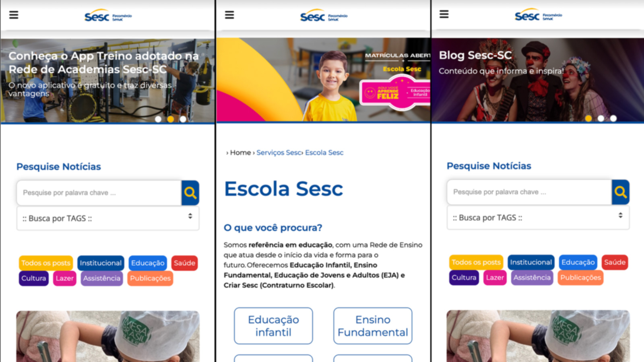The image size is (644, 362).
Task: Click the search magnifier icon in left panel
Action: 190,193
